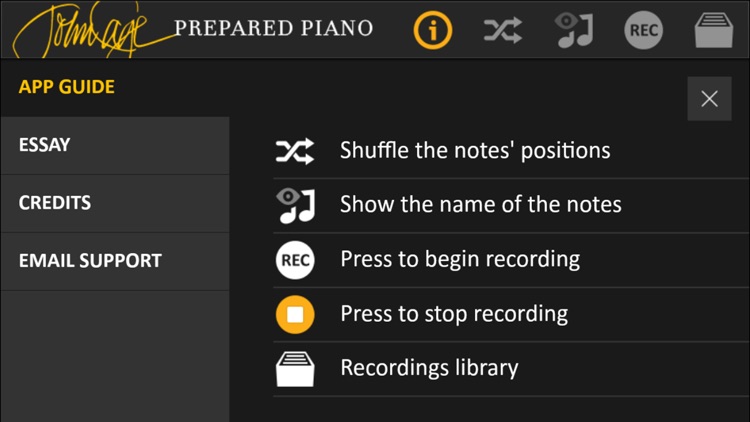Click the white REC icon in the guide list
Viewport: 750px width, 422px height.
(x=295, y=260)
